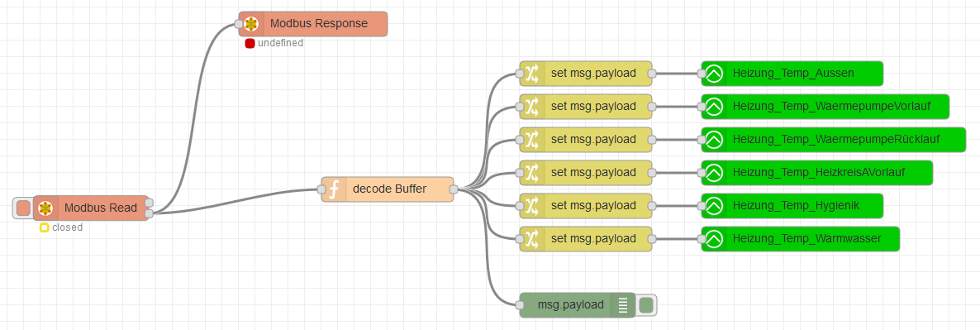Click the Heizung_Temp_WaermepumpeVorlauf output icon

[x=715, y=107]
